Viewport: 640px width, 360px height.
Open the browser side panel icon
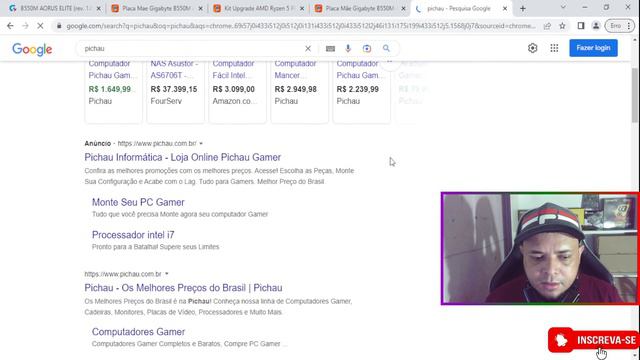tap(581, 26)
